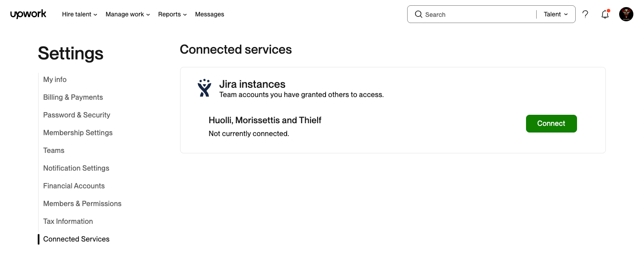Expand the Hire talent menu
The image size is (644, 273).
[79, 14]
